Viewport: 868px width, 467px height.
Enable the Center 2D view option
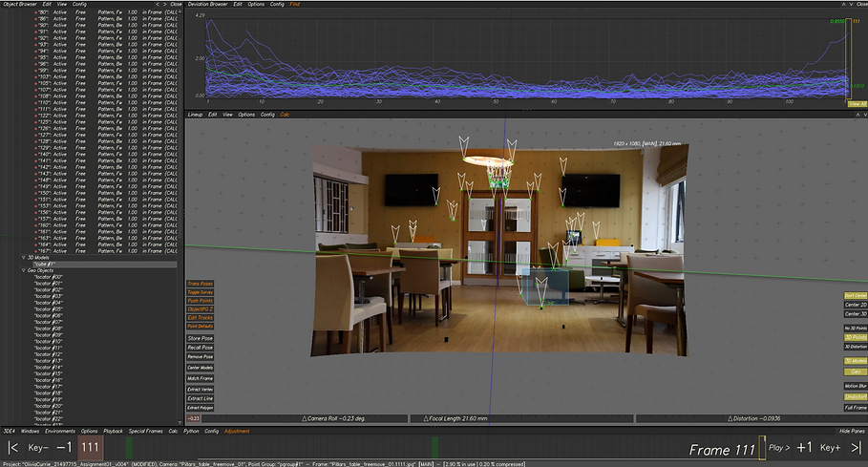click(x=856, y=305)
